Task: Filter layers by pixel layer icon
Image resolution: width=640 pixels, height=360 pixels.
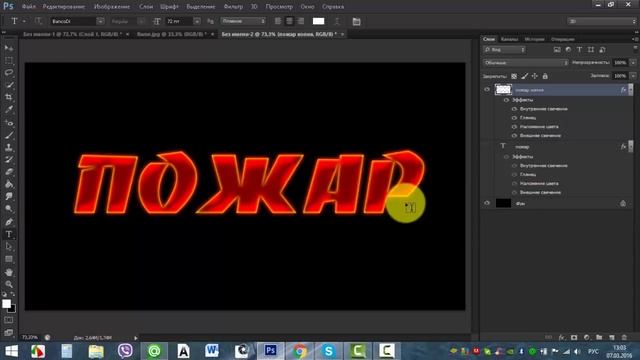Action: point(557,49)
